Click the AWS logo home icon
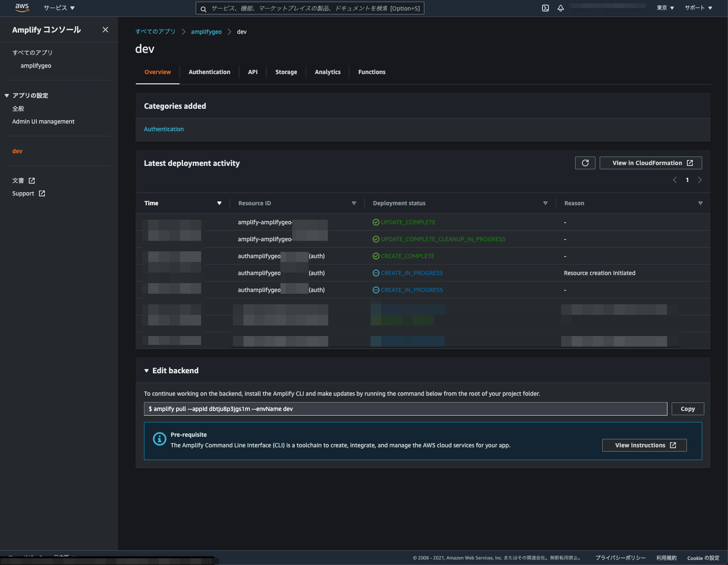The height and width of the screenshot is (565, 728). pos(22,8)
